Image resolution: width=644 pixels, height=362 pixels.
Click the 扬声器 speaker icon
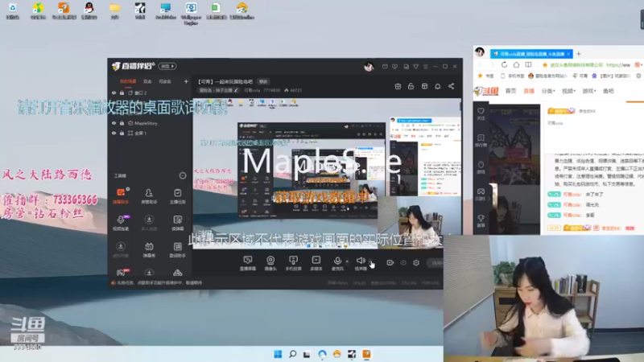[360, 260]
